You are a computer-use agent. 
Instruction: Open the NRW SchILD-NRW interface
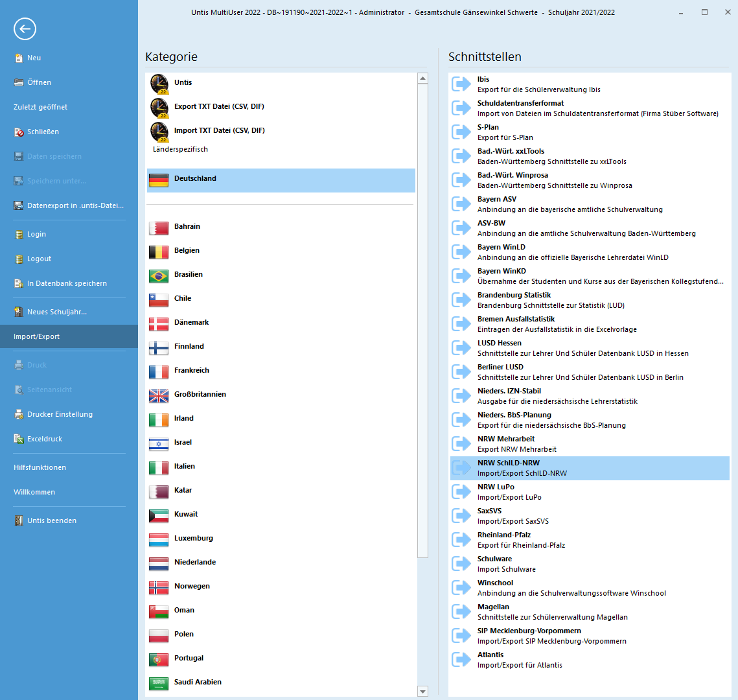[x=590, y=469]
